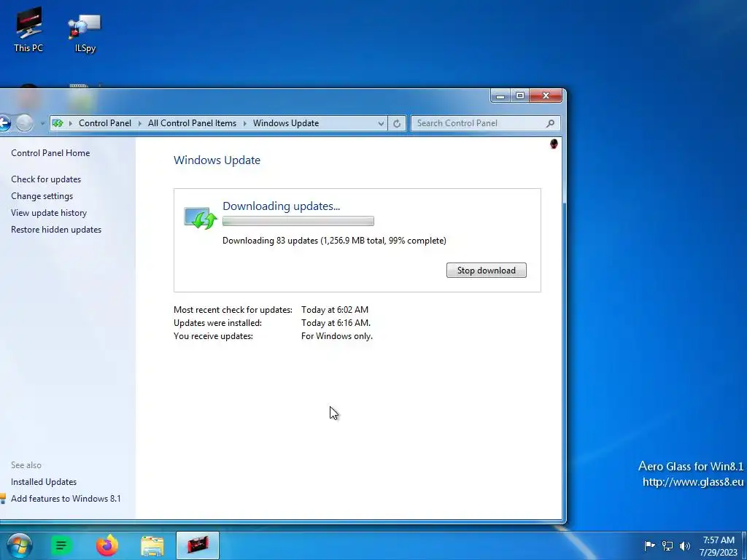Click 'For Windows only.' text
Image resolution: width=747 pixels, height=560 pixels.
click(337, 336)
